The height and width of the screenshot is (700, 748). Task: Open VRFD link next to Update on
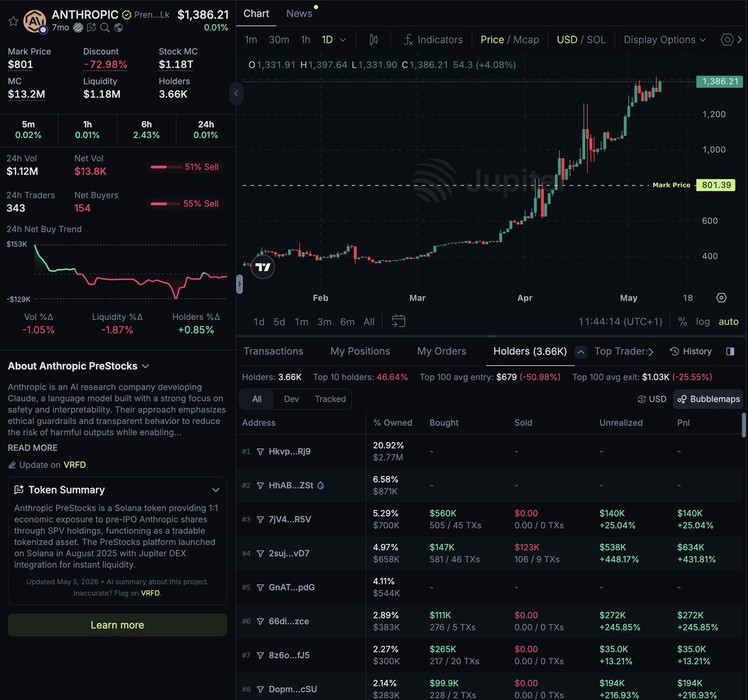[75, 465]
